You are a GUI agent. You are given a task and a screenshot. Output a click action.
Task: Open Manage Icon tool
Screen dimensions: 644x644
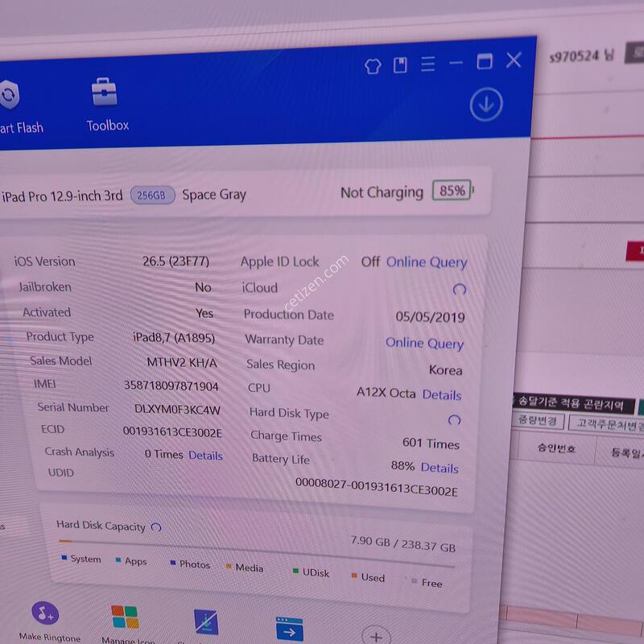[126, 623]
